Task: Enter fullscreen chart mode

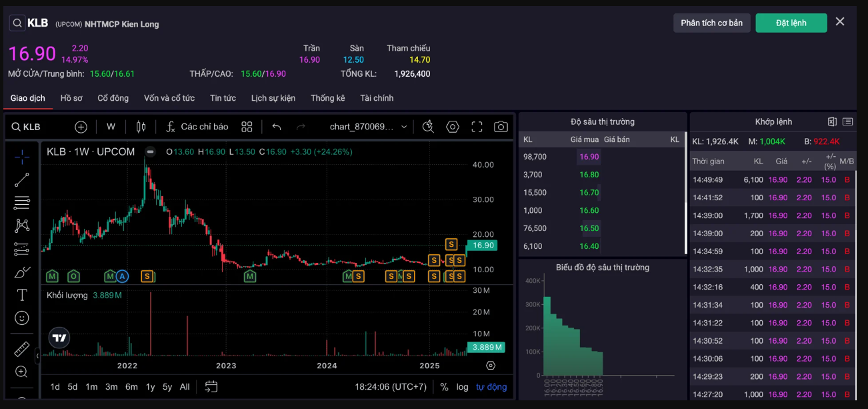Action: click(477, 127)
